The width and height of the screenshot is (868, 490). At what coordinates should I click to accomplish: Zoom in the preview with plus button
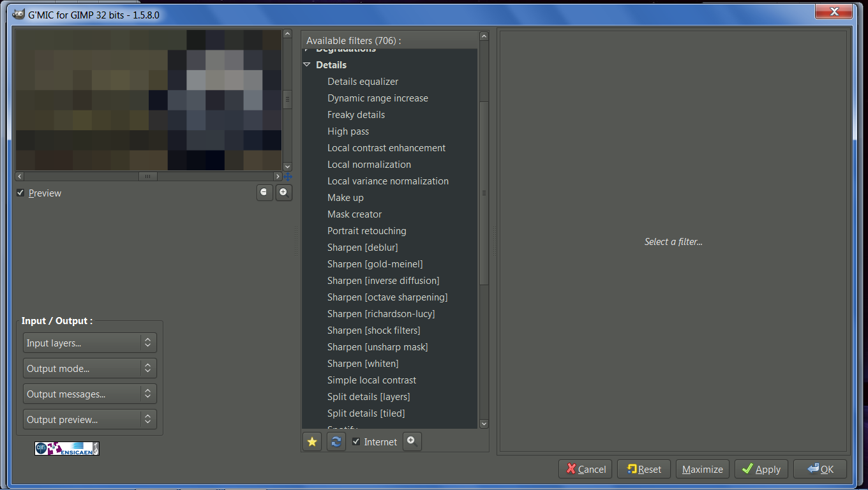click(x=283, y=192)
